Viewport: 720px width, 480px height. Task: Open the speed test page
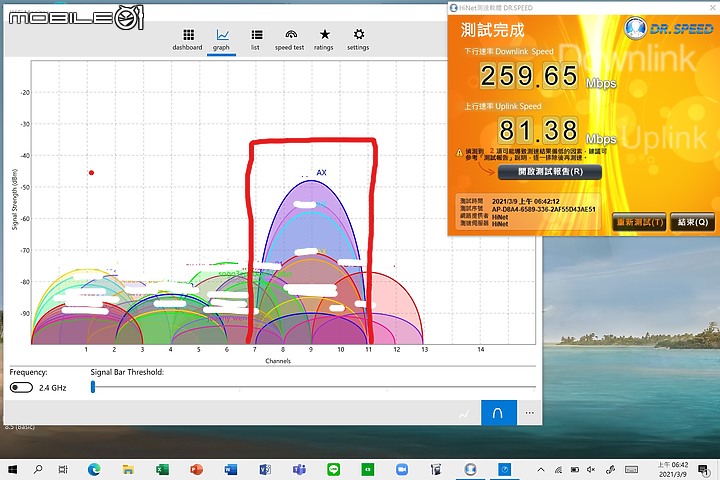click(x=290, y=40)
